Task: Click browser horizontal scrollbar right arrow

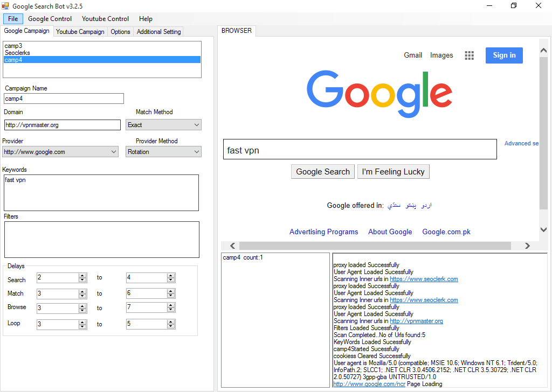Action: [527, 246]
